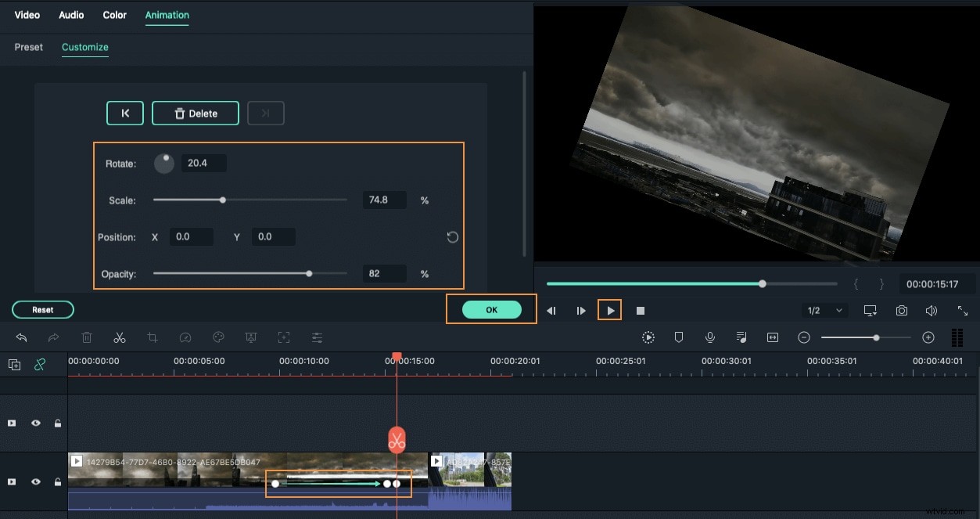Adjust the Opacity slider
Viewport: 980px width, 519px height.
pos(308,273)
